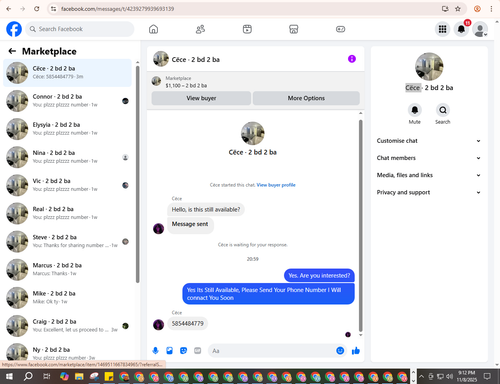Click the 5854484779 phone number message
The height and width of the screenshot is (384, 500).
(x=187, y=324)
